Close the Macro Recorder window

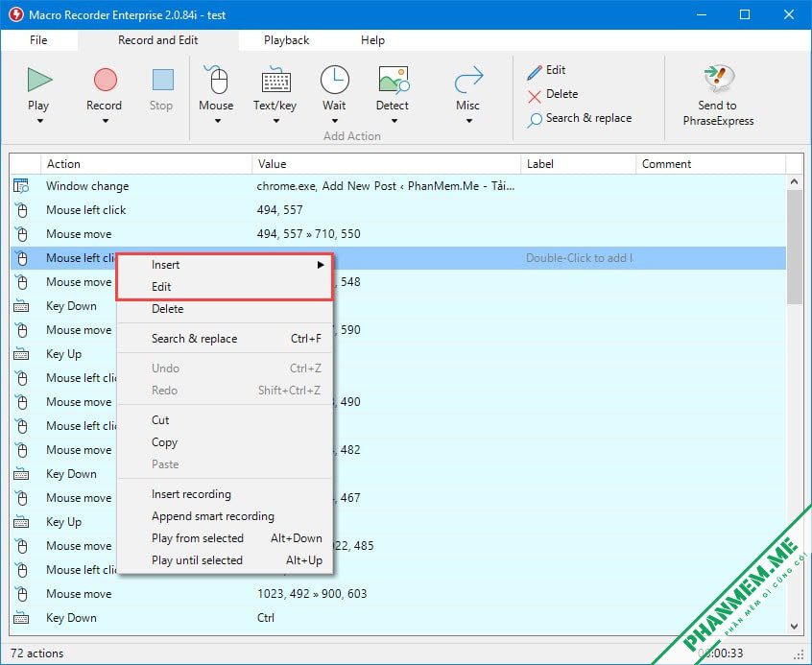point(789,14)
